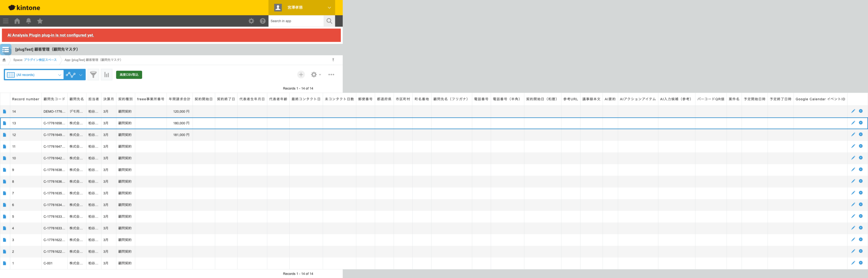Viewport: 868px width, 278px height.
Task: Click the Record number column header
Action: (x=26, y=99)
